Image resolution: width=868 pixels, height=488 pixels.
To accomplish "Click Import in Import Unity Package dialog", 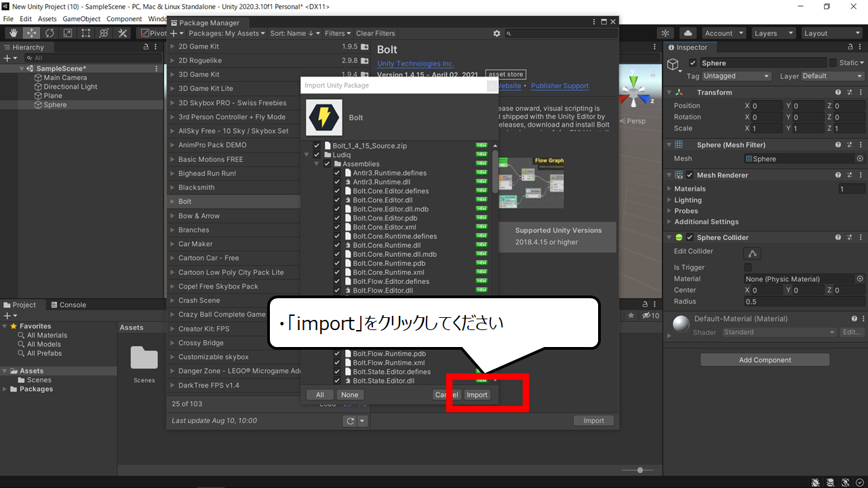I will point(477,395).
